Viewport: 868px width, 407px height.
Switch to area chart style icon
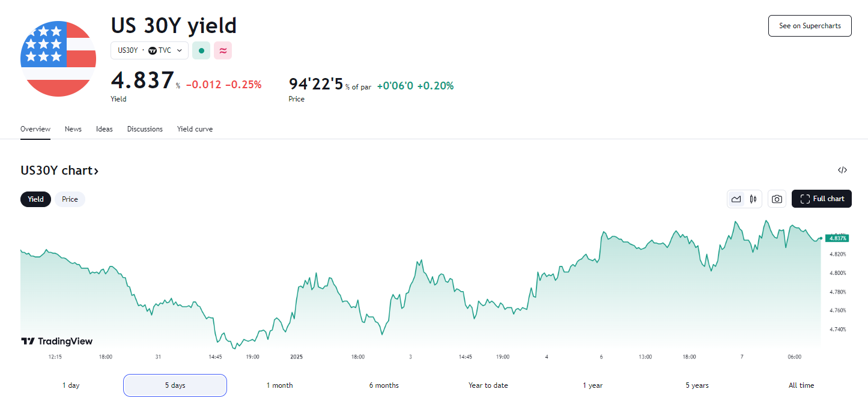coord(736,199)
